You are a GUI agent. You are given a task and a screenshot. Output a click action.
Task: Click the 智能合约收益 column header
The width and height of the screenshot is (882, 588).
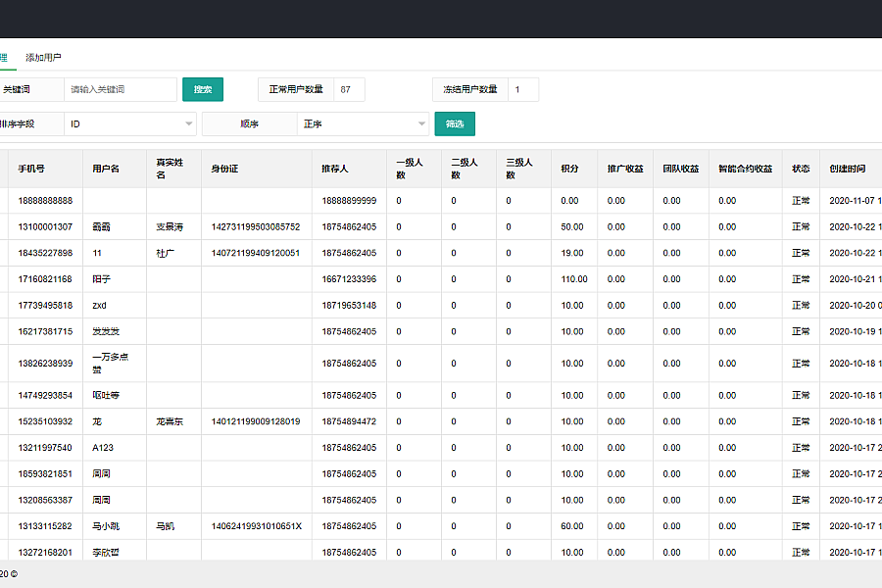[746, 169]
